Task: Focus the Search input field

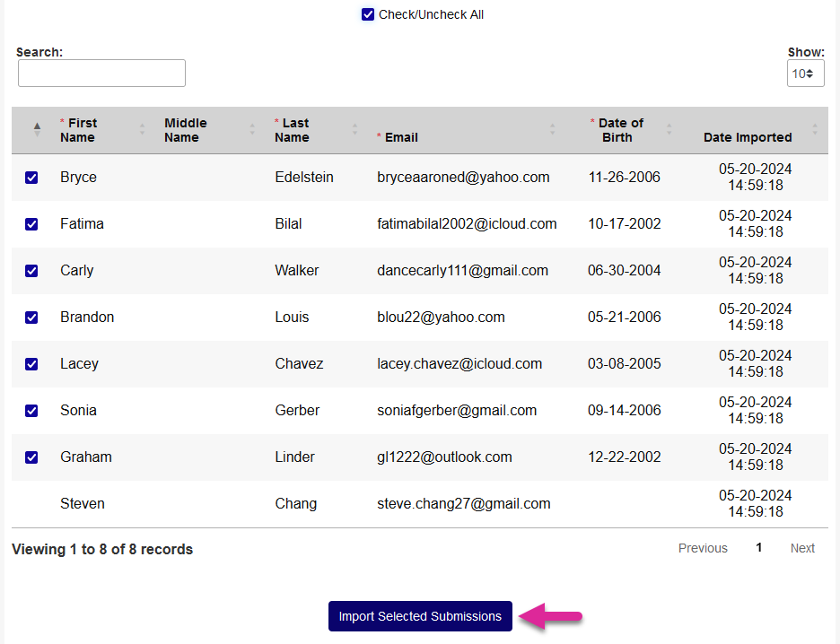Action: [101, 74]
